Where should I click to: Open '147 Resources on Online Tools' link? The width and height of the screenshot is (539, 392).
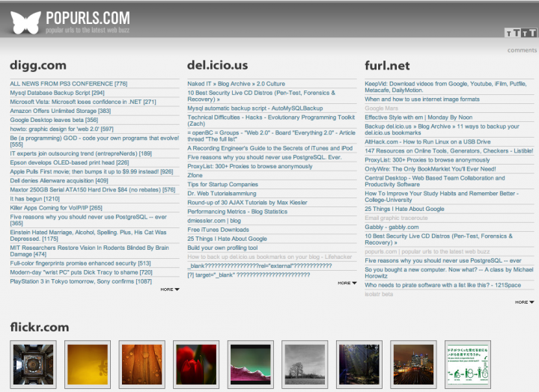(449, 151)
